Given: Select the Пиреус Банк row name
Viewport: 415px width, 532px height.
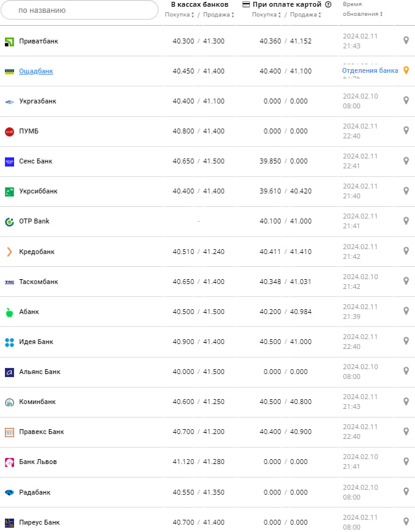Looking at the screenshot, I should click(x=39, y=522).
